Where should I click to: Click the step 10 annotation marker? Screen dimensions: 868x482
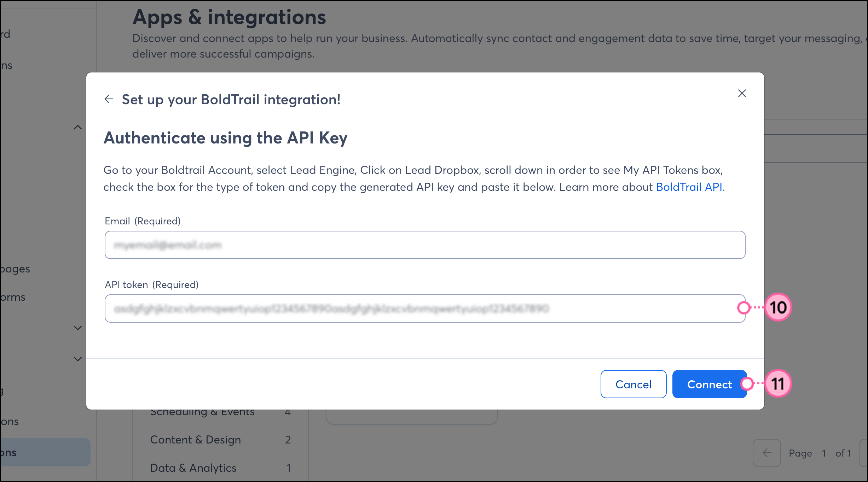(x=778, y=307)
